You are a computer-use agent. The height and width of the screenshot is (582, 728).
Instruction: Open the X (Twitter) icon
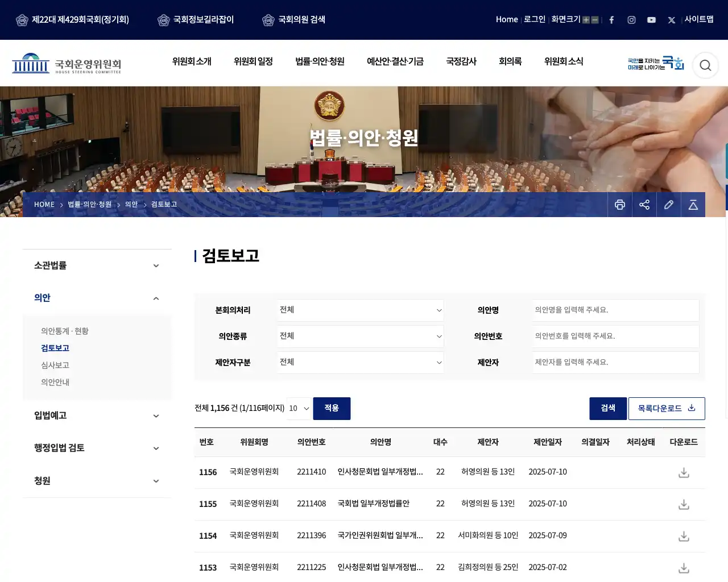point(672,20)
